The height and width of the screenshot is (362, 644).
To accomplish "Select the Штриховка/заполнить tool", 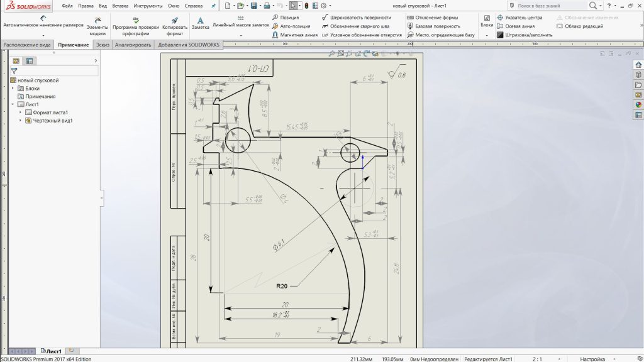I will pyautogui.click(x=525, y=35).
